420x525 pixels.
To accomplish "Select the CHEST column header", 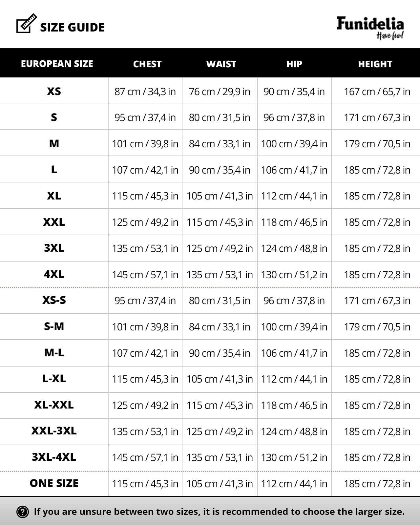I will point(147,64).
